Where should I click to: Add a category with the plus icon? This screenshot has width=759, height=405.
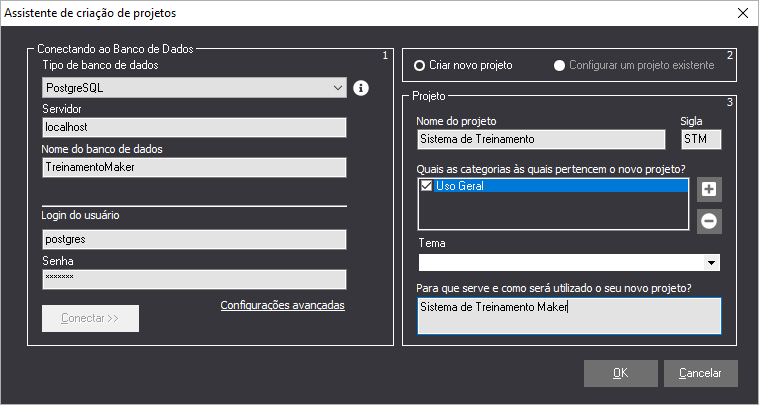point(708,189)
